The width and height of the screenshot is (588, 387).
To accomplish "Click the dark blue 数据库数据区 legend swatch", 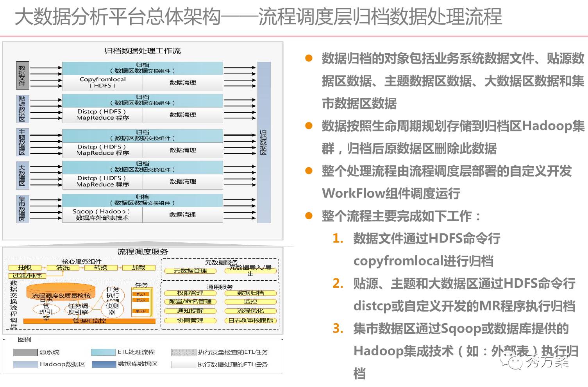I will tap(104, 364).
